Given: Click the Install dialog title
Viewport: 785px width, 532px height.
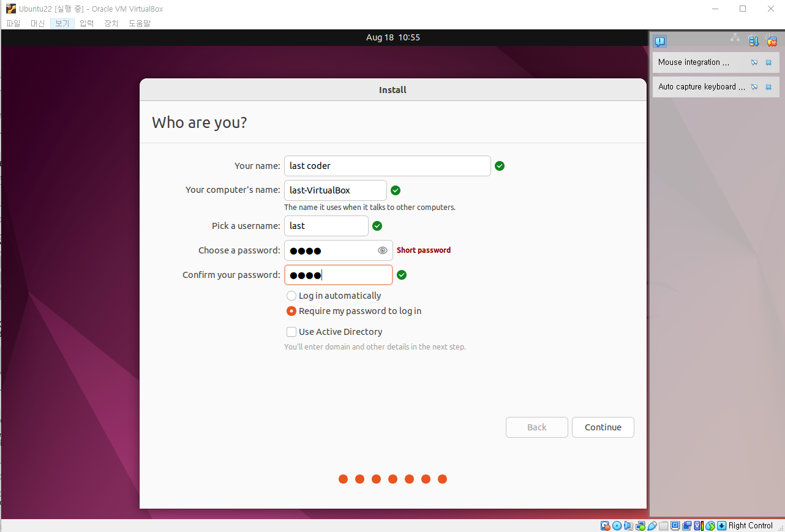Looking at the screenshot, I should [393, 90].
